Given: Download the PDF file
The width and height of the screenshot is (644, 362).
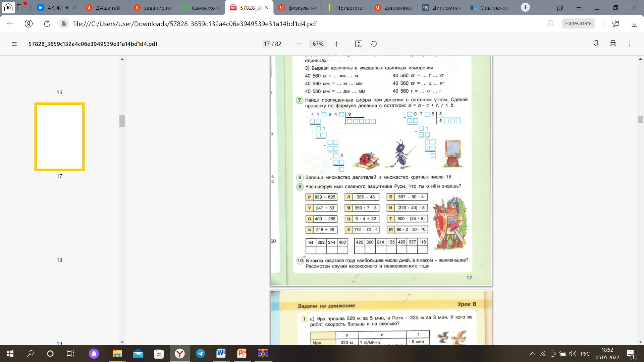Looking at the screenshot, I should coord(596,44).
